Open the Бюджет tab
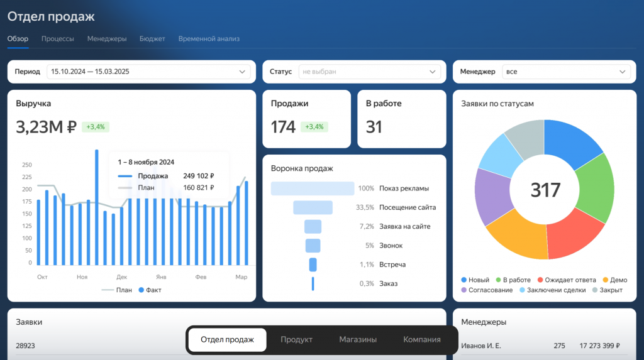This screenshot has height=360, width=644. pyautogui.click(x=152, y=38)
